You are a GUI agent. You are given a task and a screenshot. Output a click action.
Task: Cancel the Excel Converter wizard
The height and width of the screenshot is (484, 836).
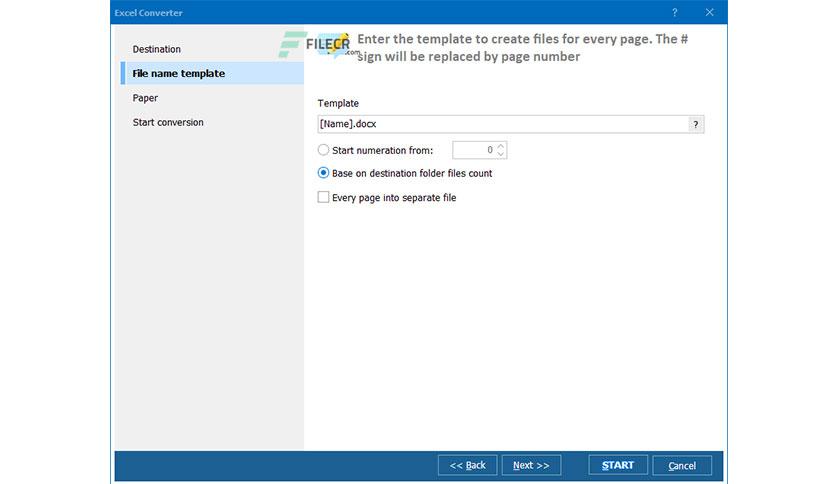682,465
